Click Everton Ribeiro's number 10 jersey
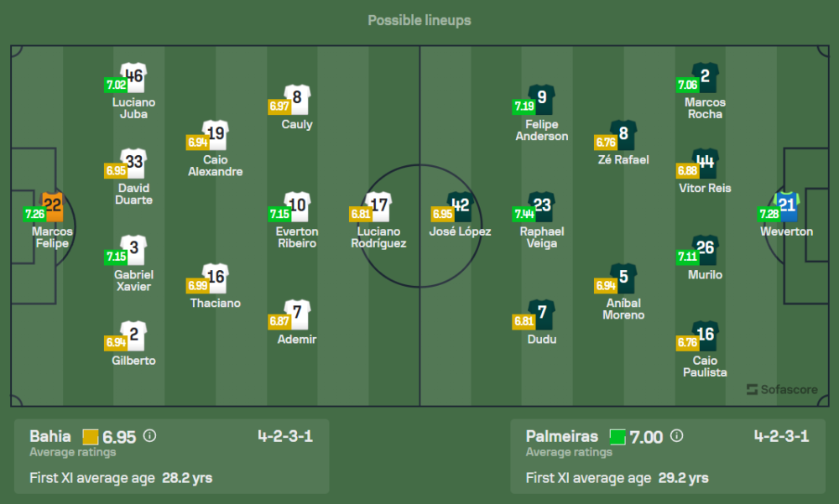 click(x=298, y=205)
